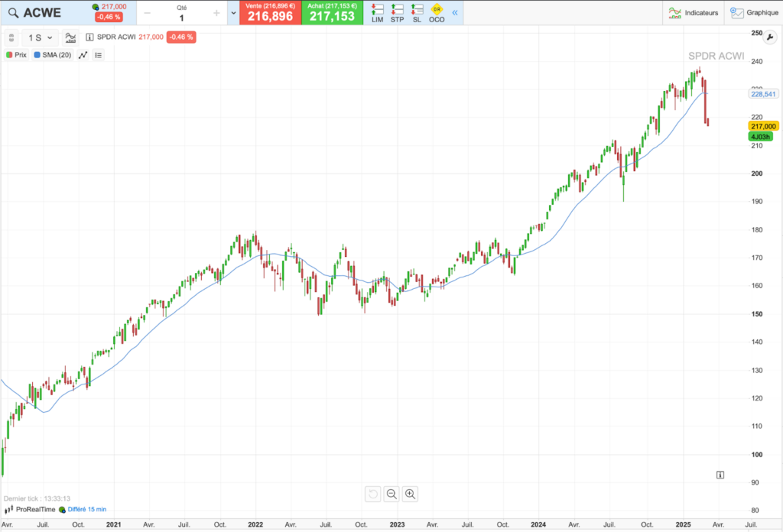
Task: Click the yellow current price label 217,000
Action: (x=764, y=126)
